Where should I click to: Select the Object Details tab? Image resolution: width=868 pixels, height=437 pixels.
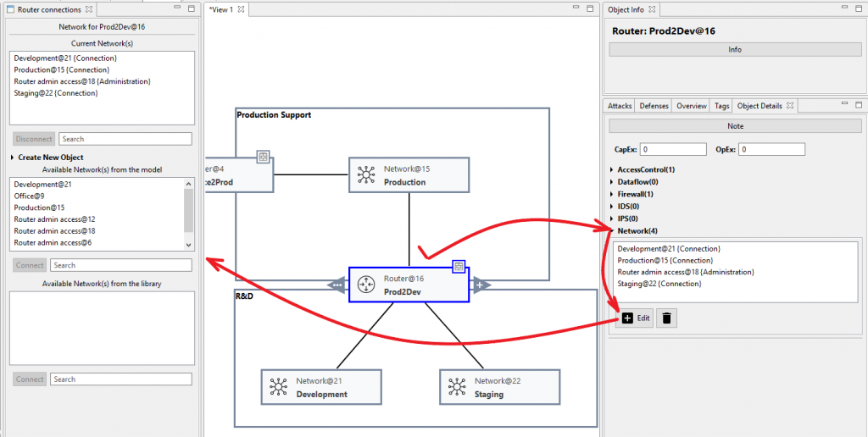tap(759, 106)
